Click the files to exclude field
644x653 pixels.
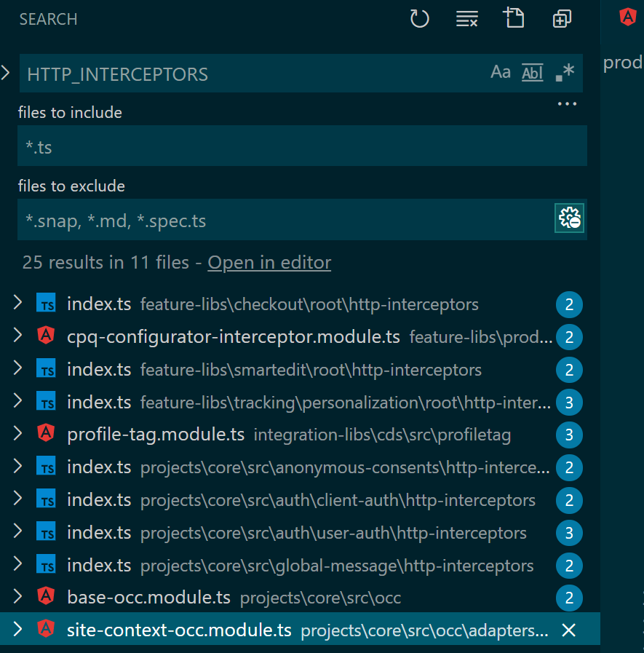pos(284,220)
